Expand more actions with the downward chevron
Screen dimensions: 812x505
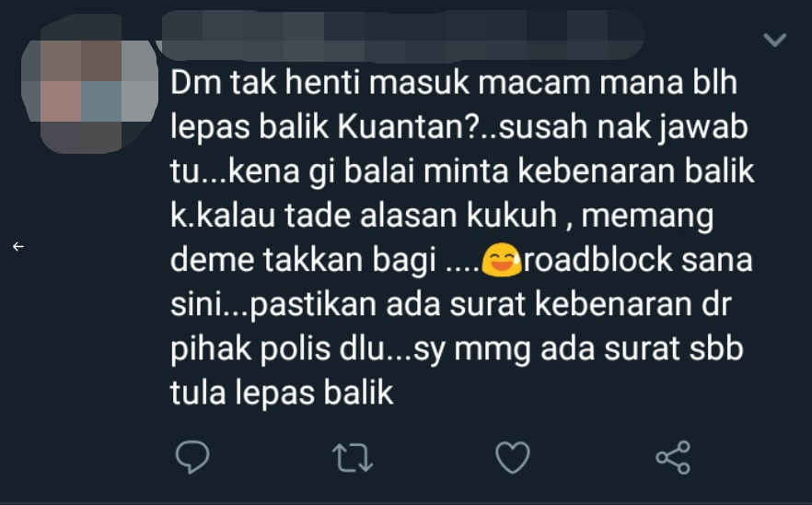coord(775,40)
